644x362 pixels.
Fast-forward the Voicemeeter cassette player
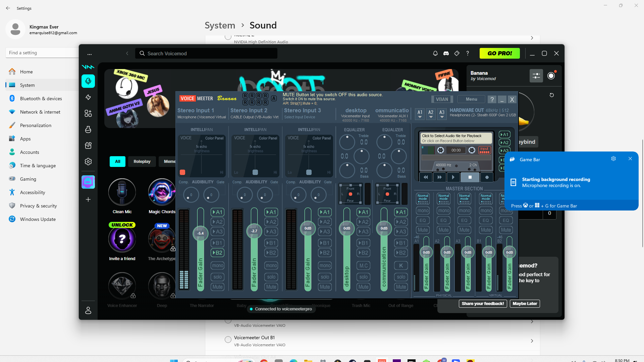(439, 177)
